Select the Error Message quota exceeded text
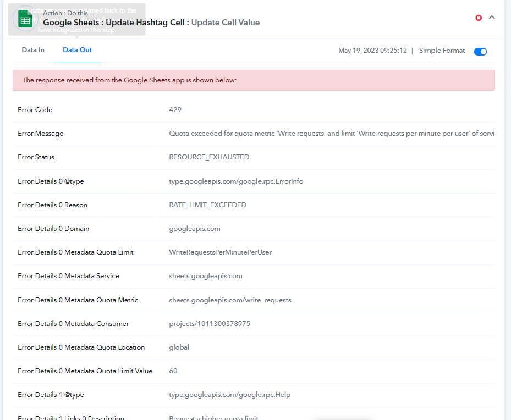This screenshot has height=420, width=511. click(x=332, y=134)
